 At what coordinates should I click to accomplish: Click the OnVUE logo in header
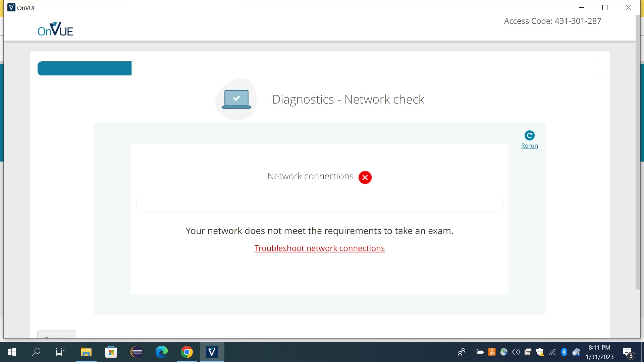[55, 29]
